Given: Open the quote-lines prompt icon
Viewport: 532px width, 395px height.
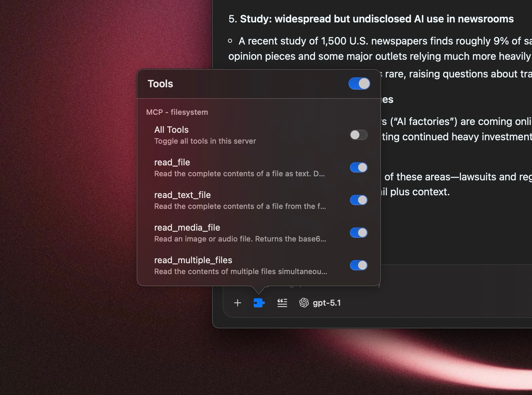Looking at the screenshot, I should [282, 303].
